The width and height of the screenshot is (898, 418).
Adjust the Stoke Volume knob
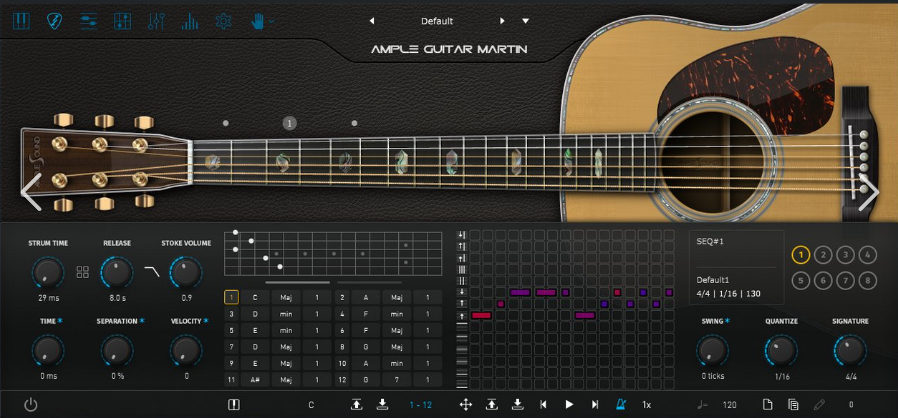coord(186,273)
